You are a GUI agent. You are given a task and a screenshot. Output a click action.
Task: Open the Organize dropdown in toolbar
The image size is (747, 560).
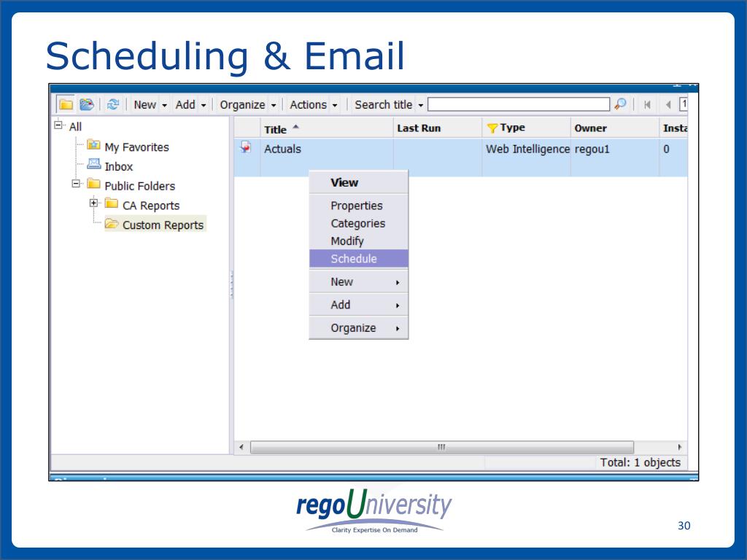coord(248,105)
